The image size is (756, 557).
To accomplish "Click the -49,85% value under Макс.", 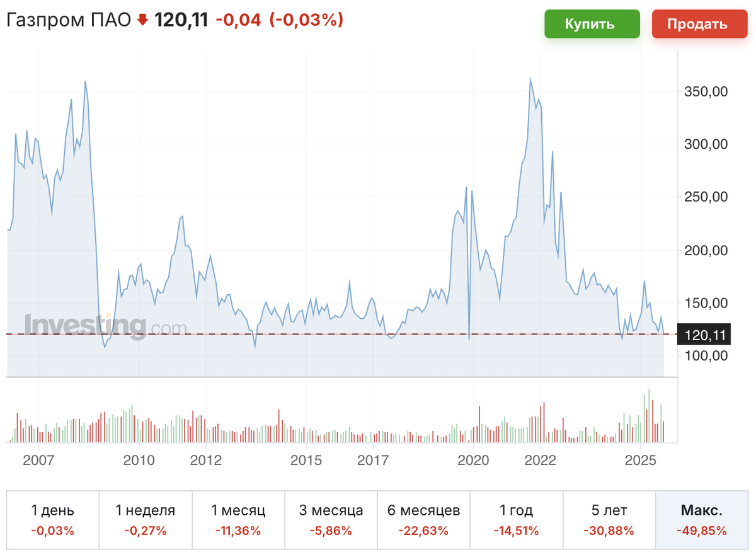I will (x=702, y=531).
